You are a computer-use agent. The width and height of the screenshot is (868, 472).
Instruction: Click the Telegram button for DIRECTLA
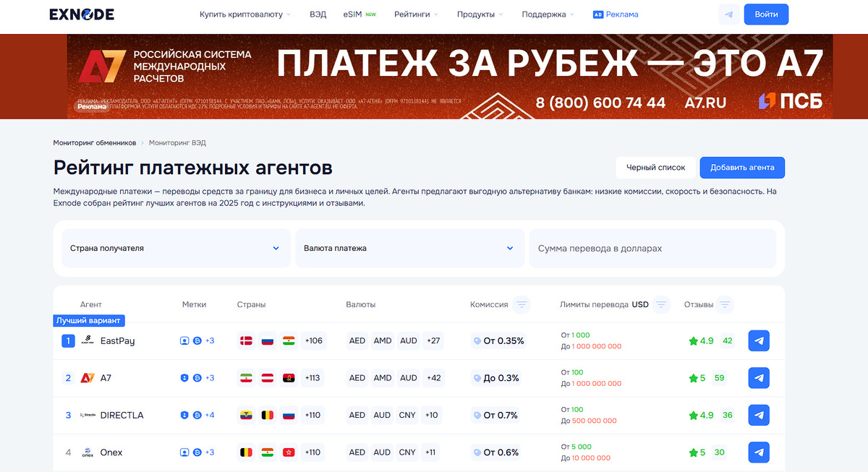click(x=759, y=415)
